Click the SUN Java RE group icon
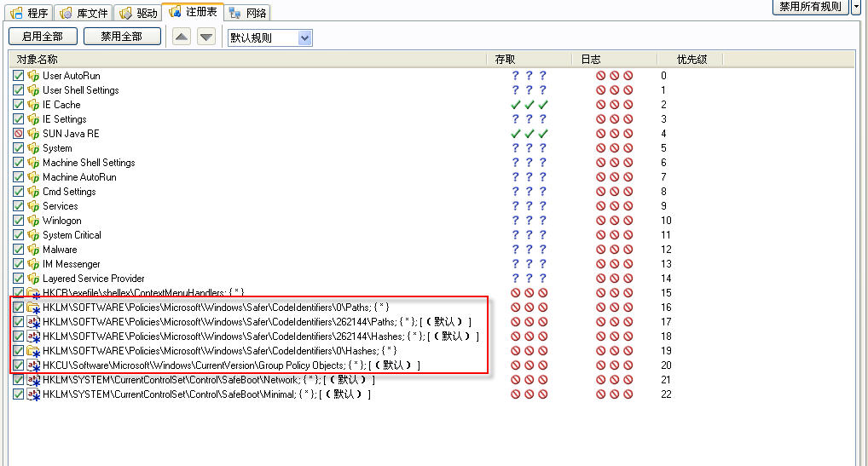Image resolution: width=868 pixels, height=466 pixels. click(x=33, y=134)
